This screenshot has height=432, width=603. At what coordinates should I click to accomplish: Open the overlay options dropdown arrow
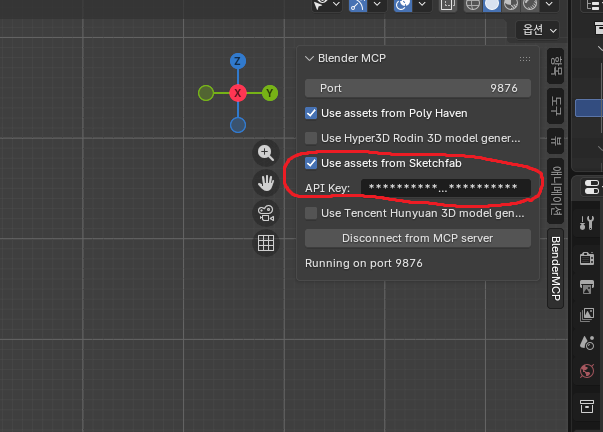(422, 4)
